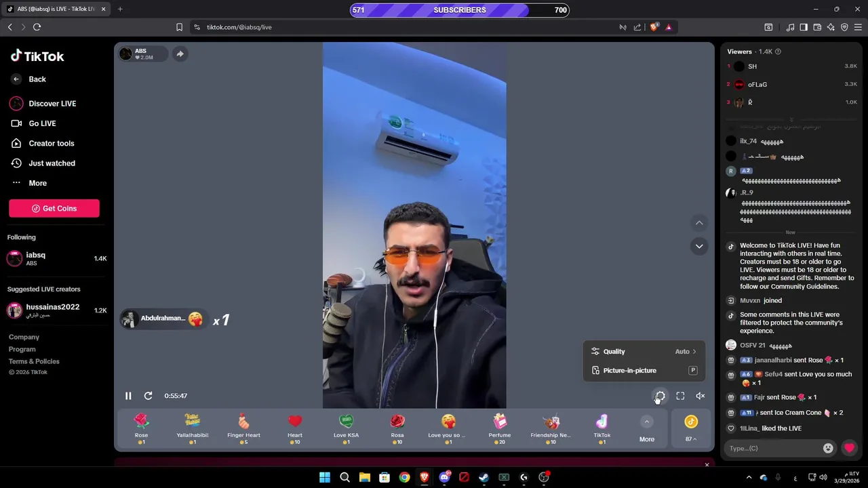Click in the chat Type input

772,448
